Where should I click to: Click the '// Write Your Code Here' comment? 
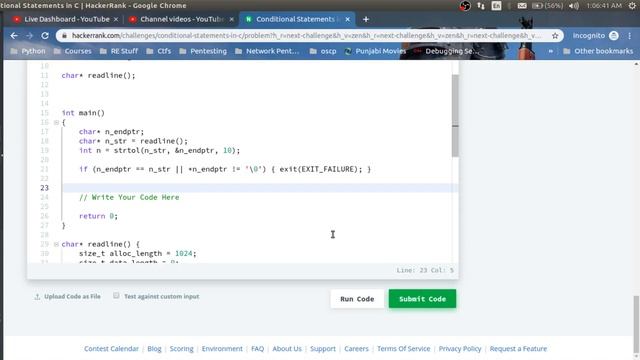[129, 197]
